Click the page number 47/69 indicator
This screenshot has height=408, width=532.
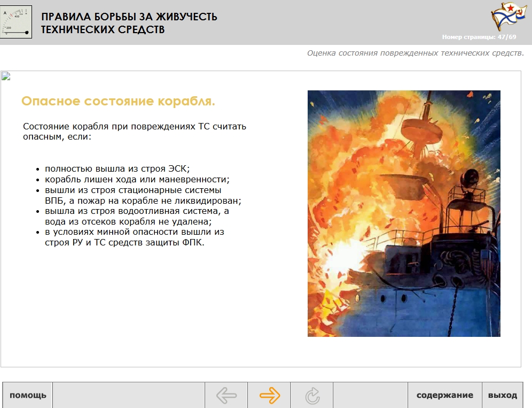point(479,37)
